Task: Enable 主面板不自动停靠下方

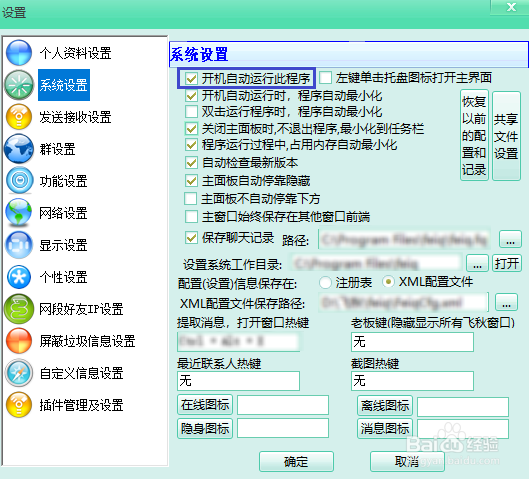Action: 191,199
